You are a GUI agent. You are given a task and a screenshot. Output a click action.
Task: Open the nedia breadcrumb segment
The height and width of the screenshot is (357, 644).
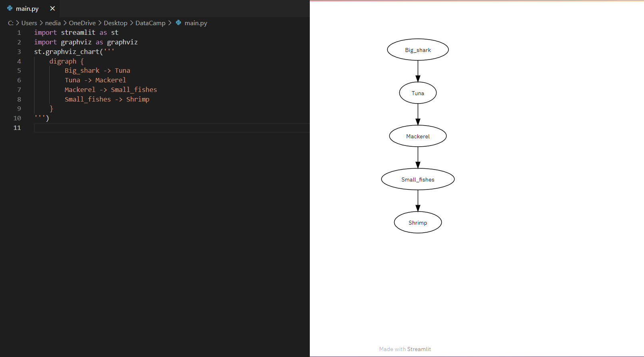[53, 23]
